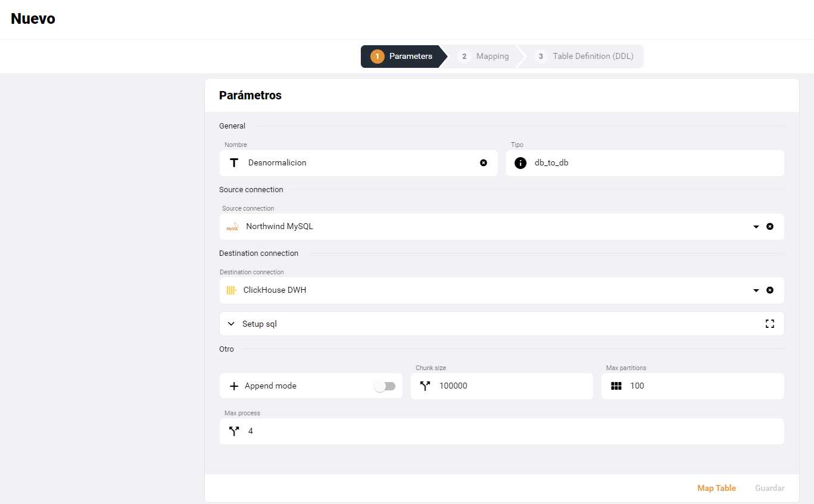Toggle the Append mode switch
The height and width of the screenshot is (504, 814).
coord(385,387)
